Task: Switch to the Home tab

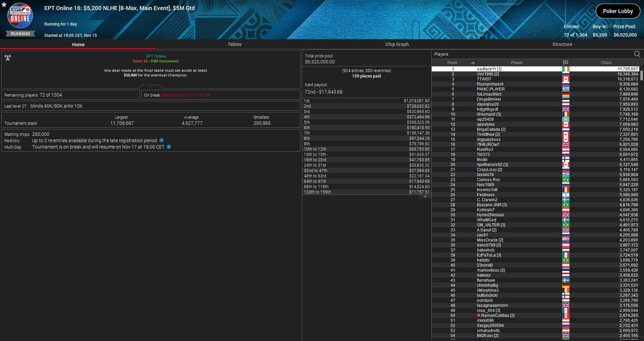Action: tap(78, 44)
